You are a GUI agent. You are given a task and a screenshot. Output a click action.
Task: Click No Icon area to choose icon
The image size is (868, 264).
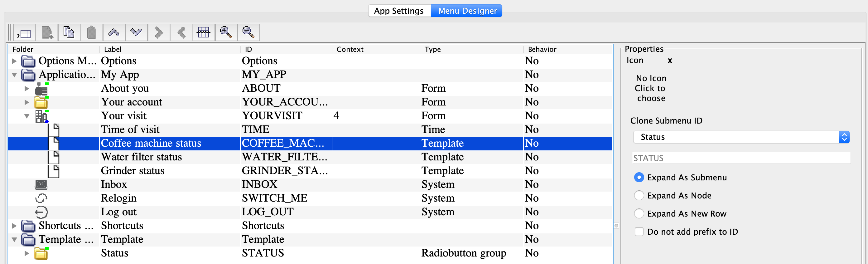coord(651,88)
